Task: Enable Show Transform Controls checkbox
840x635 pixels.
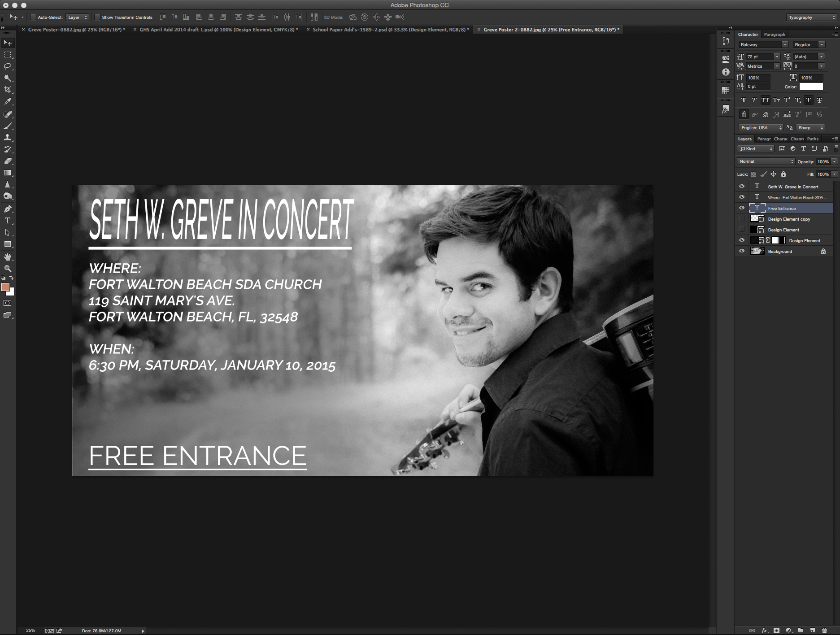Action: click(97, 17)
